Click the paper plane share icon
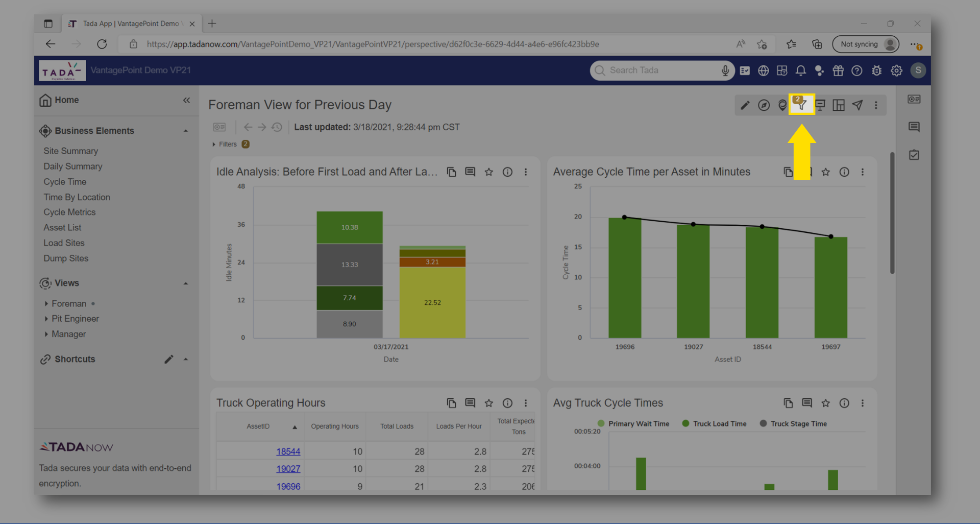Screen dimensions: 980x524 (x=857, y=105)
